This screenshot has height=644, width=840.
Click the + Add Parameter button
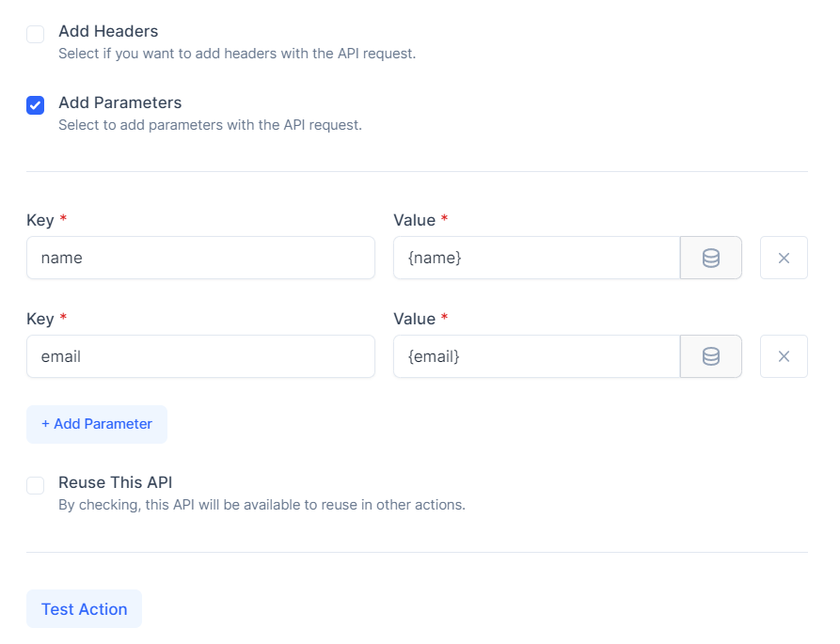click(x=97, y=424)
